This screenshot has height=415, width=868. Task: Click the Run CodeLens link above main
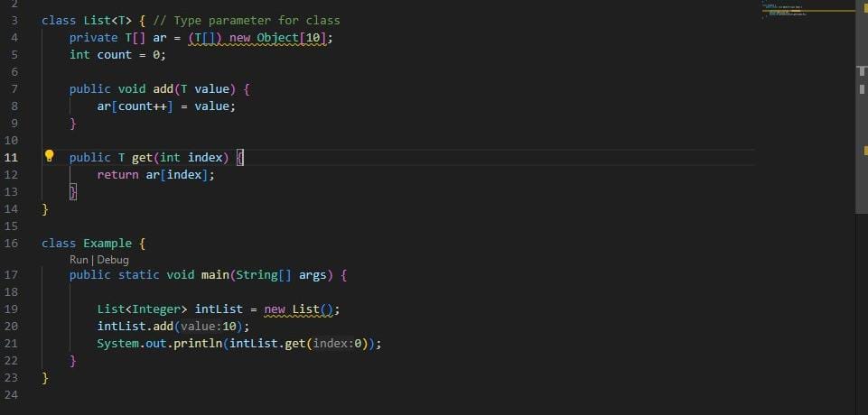click(x=79, y=260)
